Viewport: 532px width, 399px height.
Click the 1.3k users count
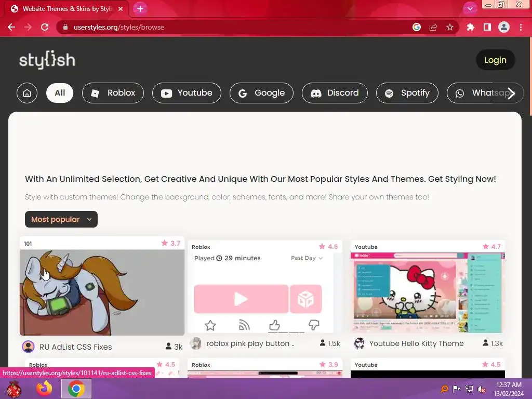click(493, 343)
